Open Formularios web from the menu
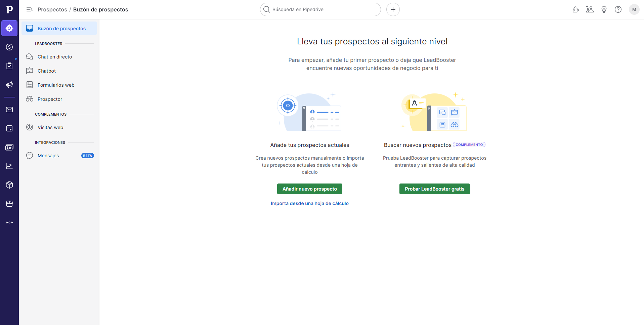 click(x=56, y=85)
